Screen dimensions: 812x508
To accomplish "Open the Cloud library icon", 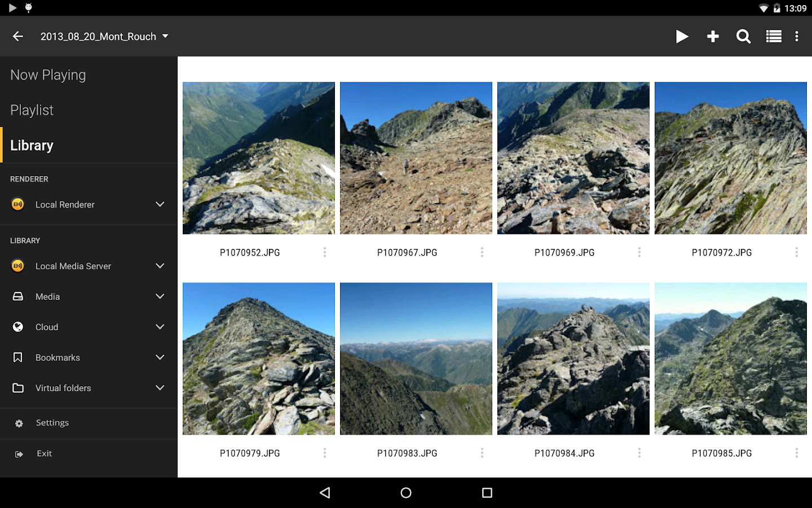I will [17, 327].
